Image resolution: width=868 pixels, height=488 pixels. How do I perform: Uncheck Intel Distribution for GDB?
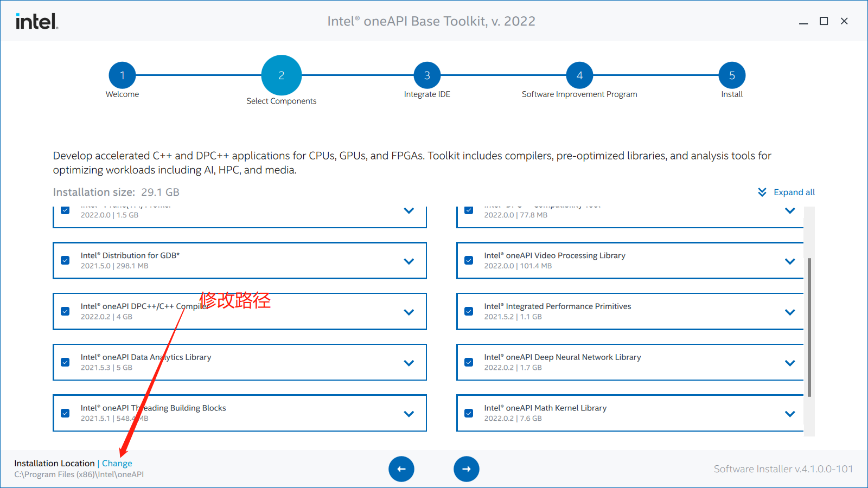coord(65,260)
